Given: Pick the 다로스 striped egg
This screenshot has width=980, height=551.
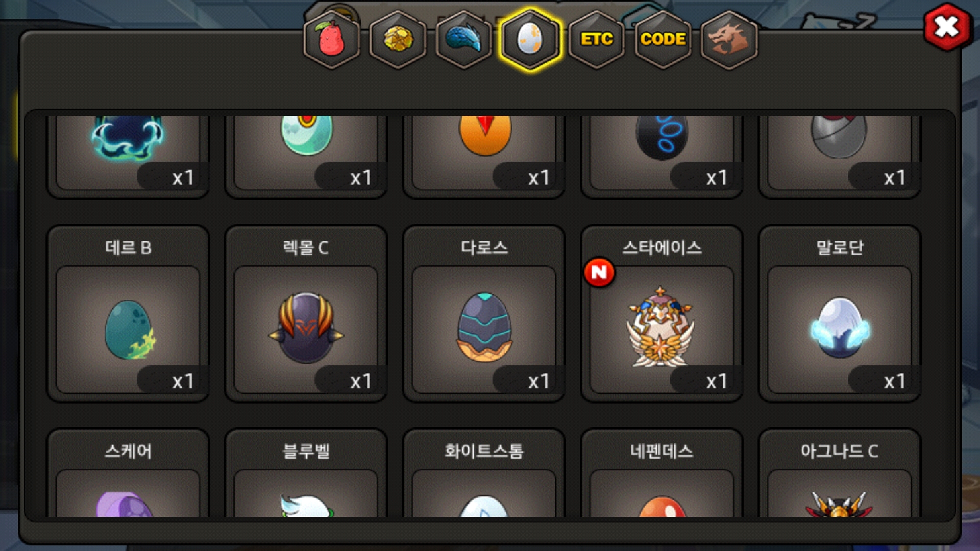Looking at the screenshot, I should tap(484, 313).
